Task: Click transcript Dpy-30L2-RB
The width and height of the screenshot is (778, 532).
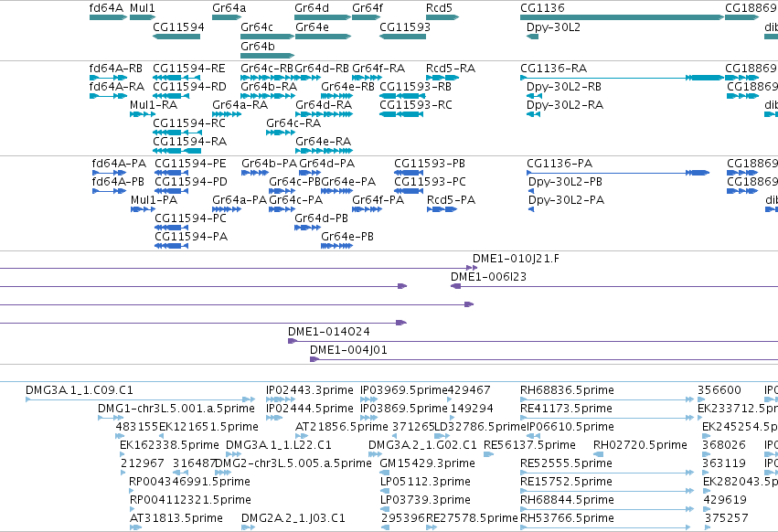Action: pos(564,87)
